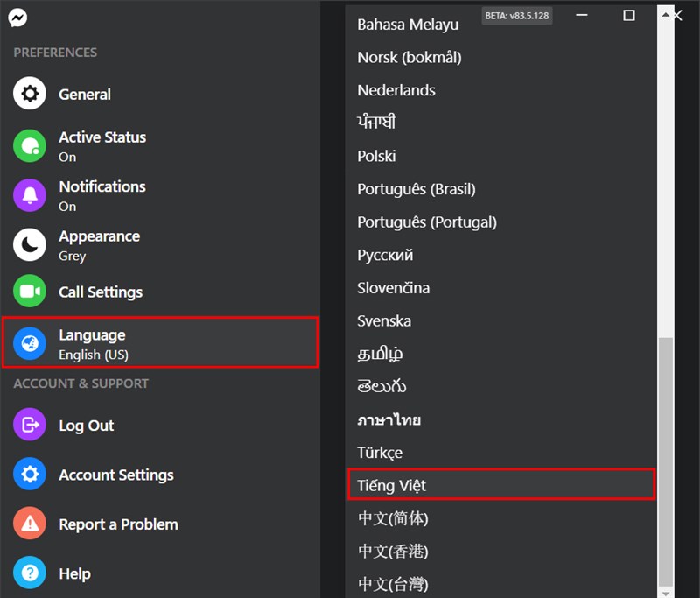This screenshot has height=598, width=700.
Task: Select Nederlands language option
Action: (396, 90)
